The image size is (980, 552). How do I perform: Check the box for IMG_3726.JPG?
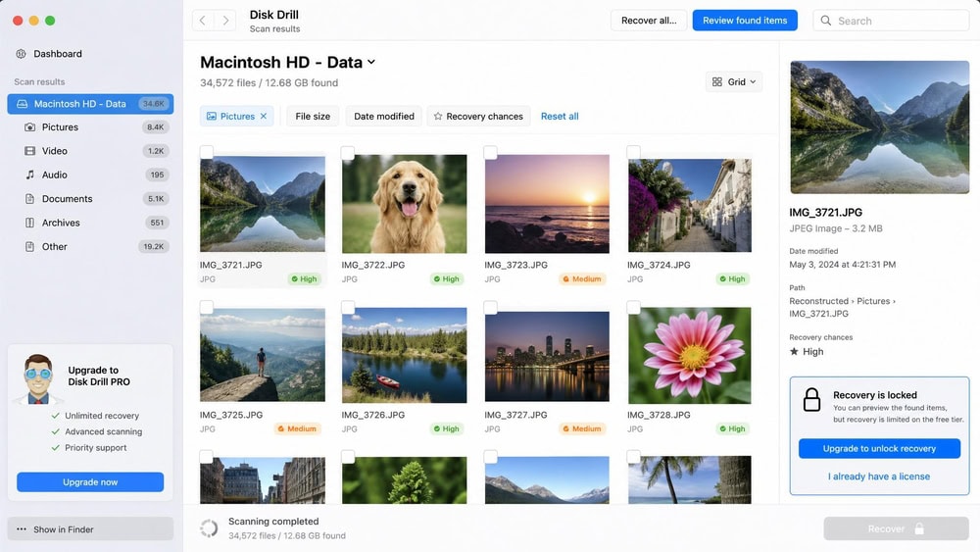click(348, 307)
